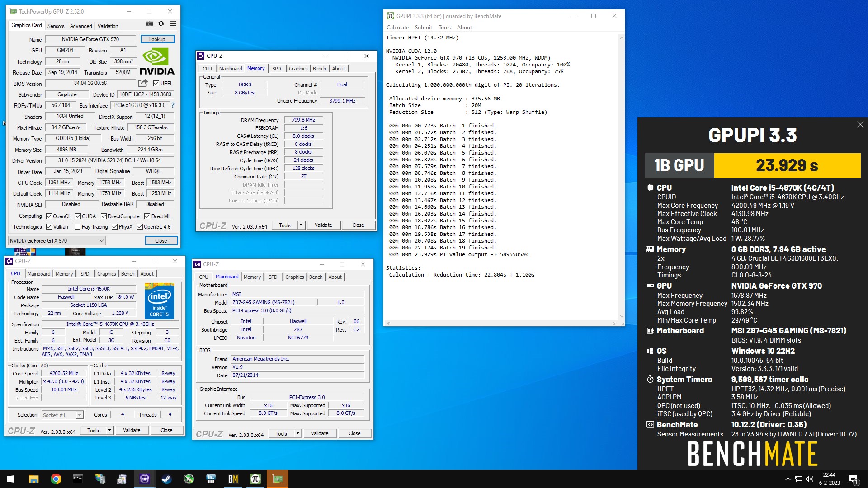The image size is (868, 488).
Task: Launch Chrome from the taskbar
Action: (x=56, y=479)
